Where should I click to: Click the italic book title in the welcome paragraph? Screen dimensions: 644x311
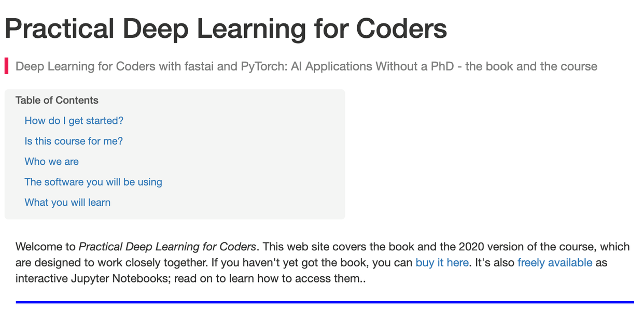167,247
